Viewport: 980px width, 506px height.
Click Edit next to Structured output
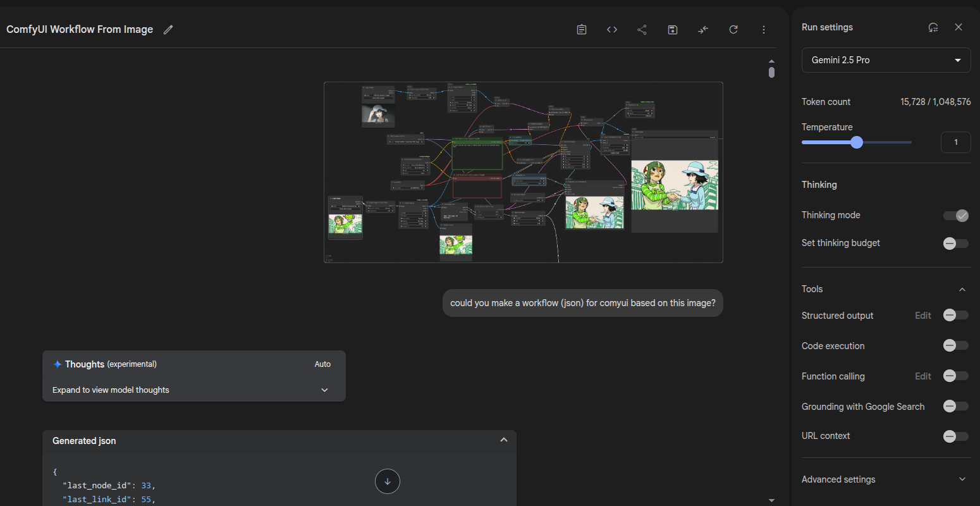tap(923, 316)
